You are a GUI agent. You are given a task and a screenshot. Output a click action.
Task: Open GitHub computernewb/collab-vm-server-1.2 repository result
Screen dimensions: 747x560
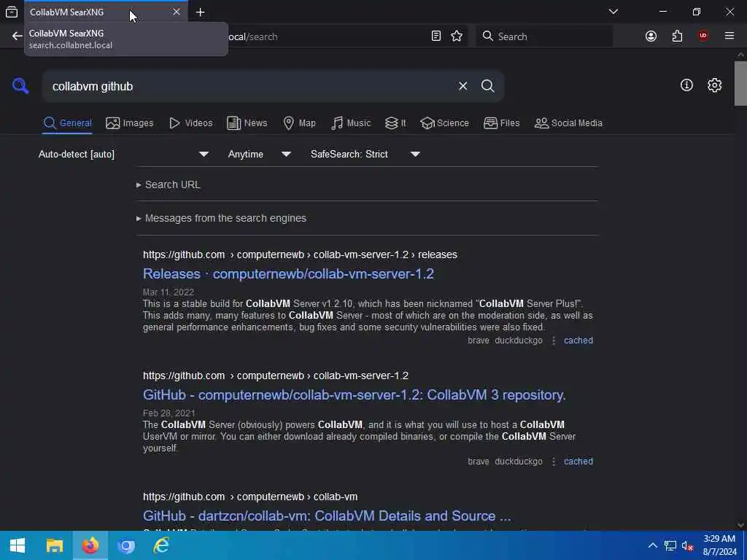pos(354,394)
